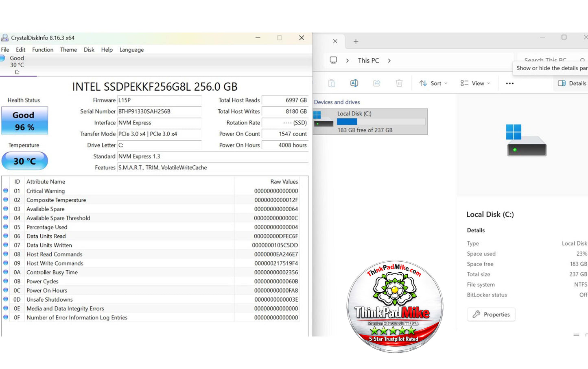Click the Transfer Mode field

point(160,134)
